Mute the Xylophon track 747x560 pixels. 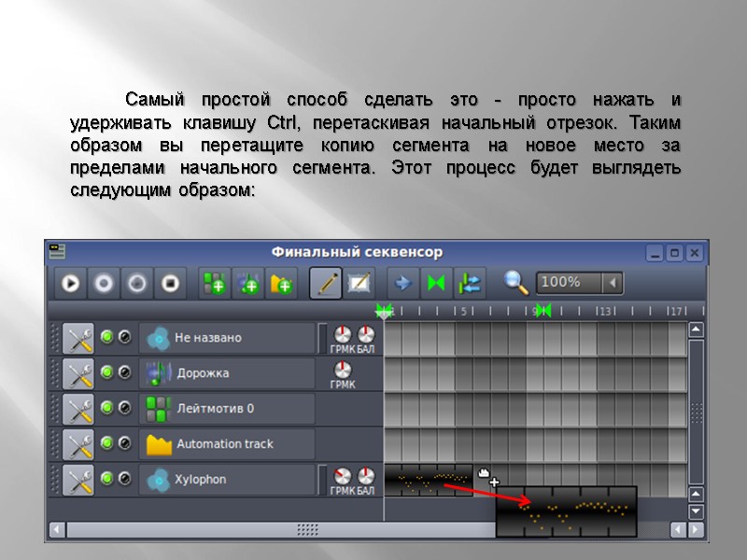106,478
